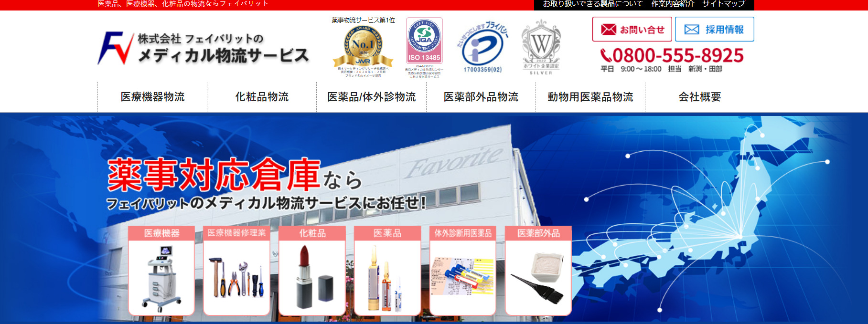Click the メディカル物流サービス site title
This screenshot has width=868, height=324.
click(224, 56)
